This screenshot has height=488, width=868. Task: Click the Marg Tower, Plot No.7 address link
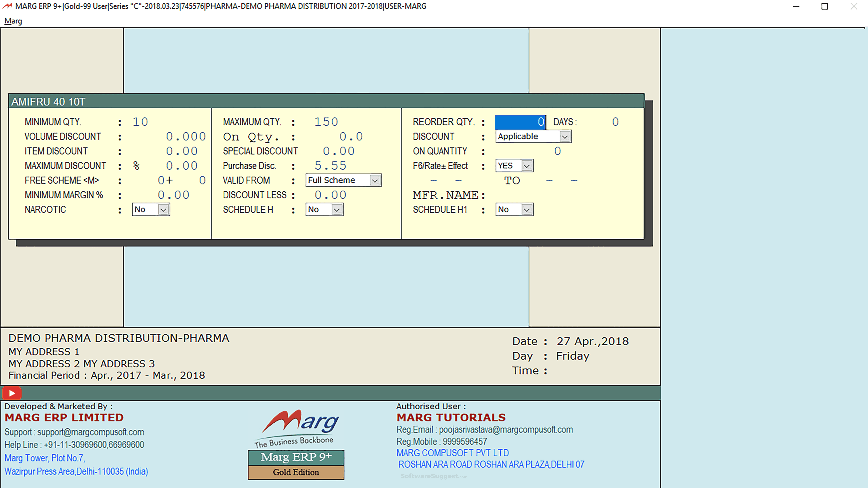pyautogui.click(x=45, y=458)
